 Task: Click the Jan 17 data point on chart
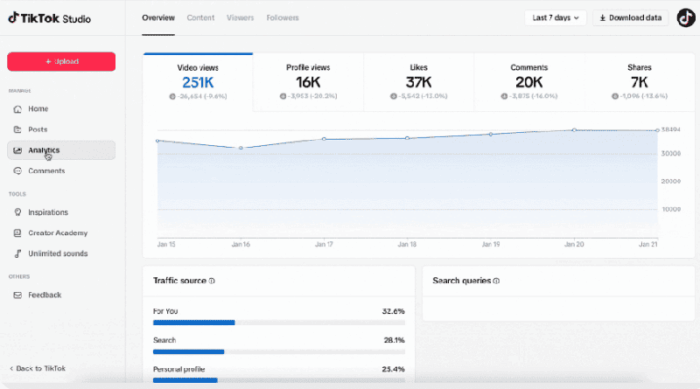[324, 139]
